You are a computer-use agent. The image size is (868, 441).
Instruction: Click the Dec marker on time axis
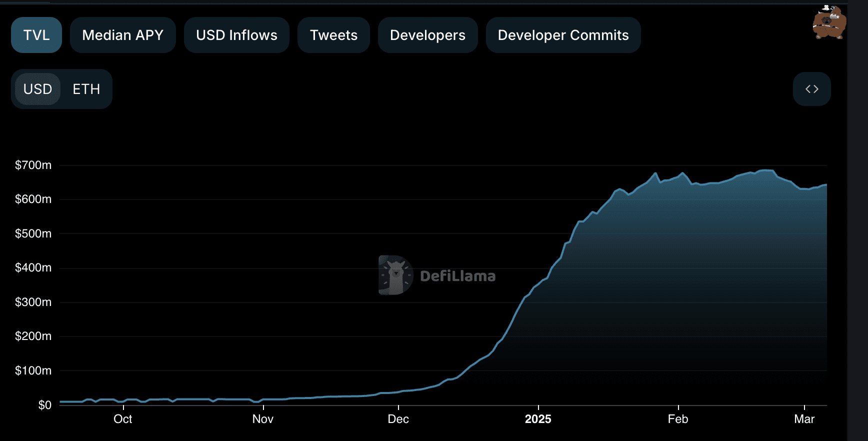coord(398,419)
